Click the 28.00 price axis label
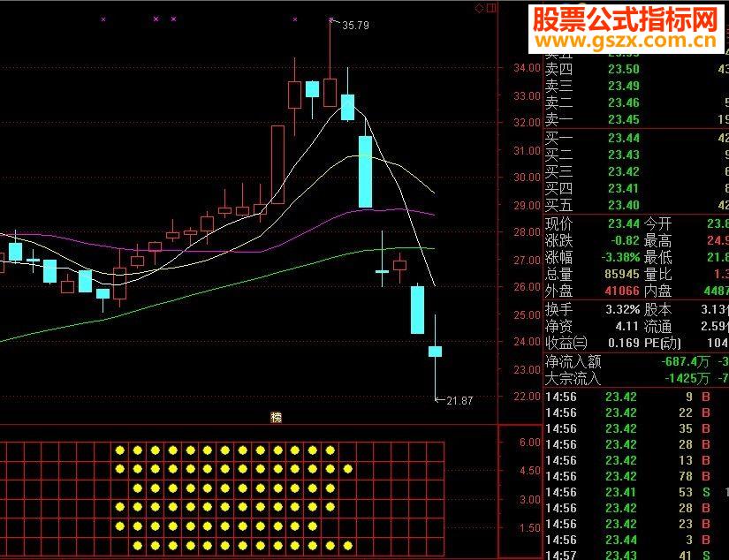This screenshot has width=729, height=560. 527,232
